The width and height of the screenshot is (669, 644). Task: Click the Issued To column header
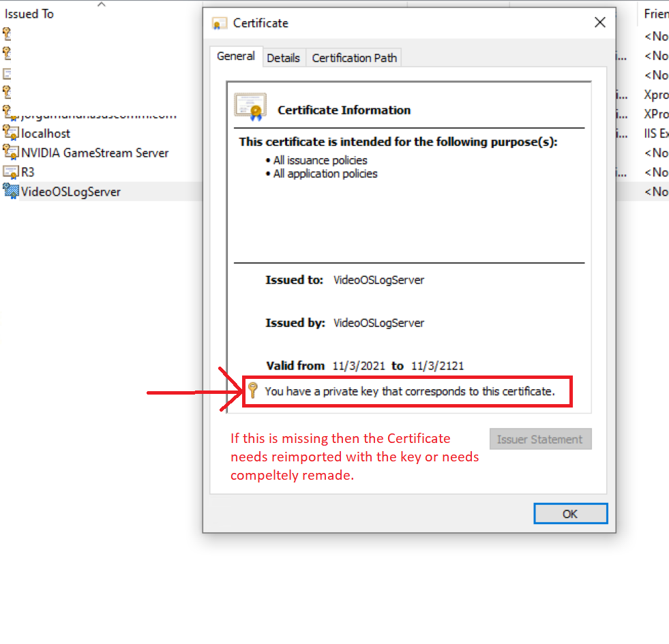coord(29,13)
